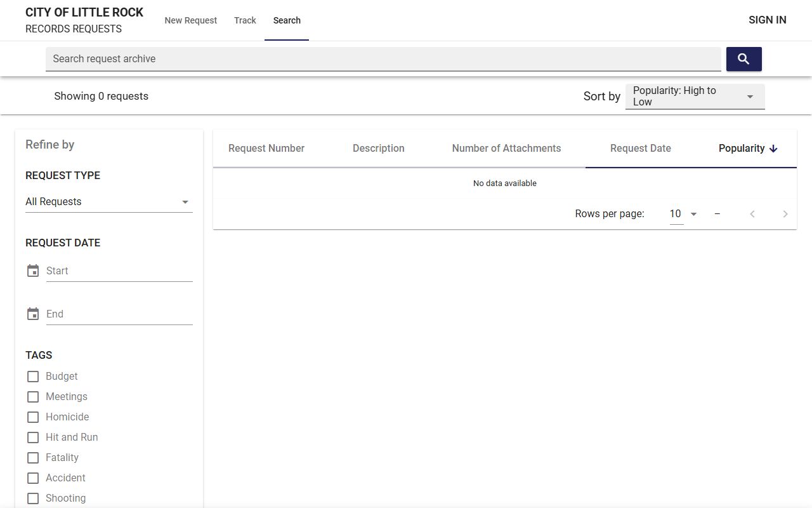This screenshot has height=508, width=812.
Task: Open the New Request tab
Action: tap(191, 20)
